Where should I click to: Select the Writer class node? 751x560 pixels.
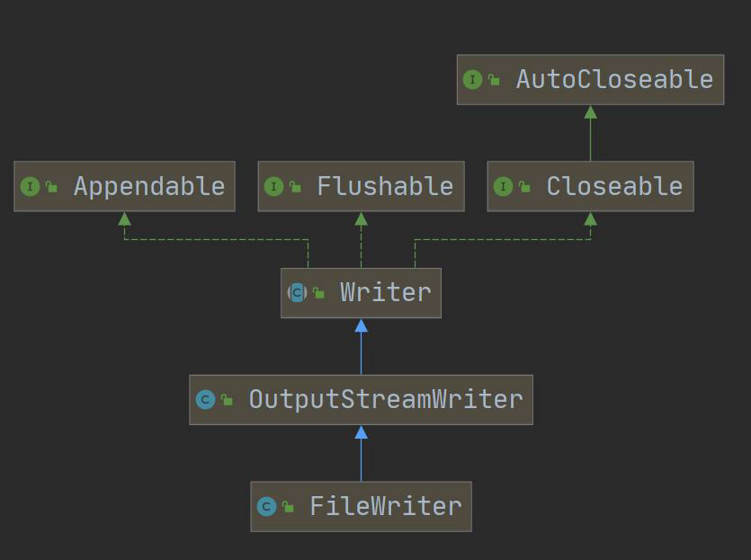click(362, 293)
